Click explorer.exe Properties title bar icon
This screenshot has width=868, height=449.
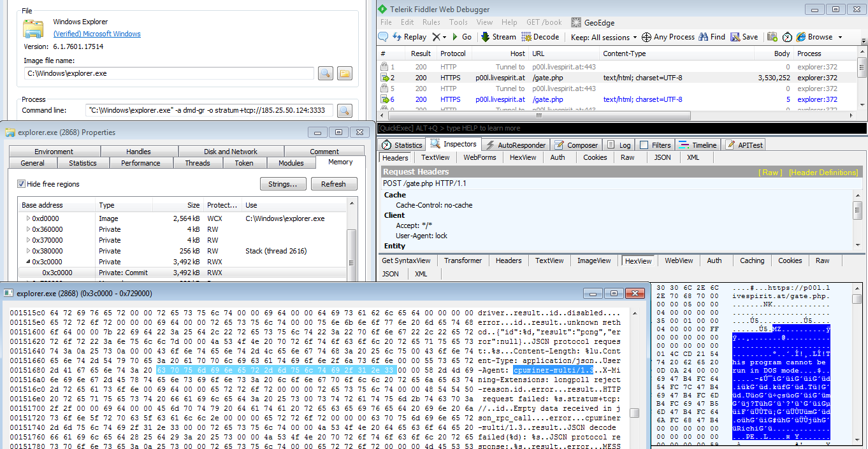[x=10, y=132]
